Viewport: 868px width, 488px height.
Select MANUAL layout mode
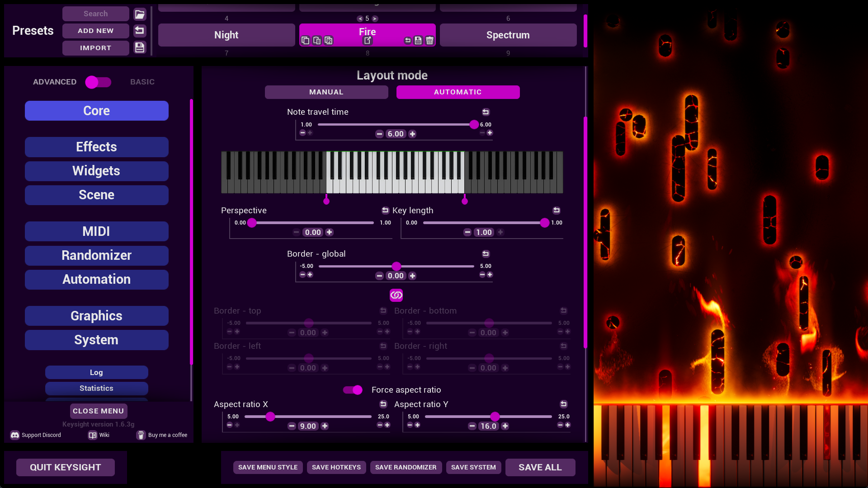pos(326,92)
